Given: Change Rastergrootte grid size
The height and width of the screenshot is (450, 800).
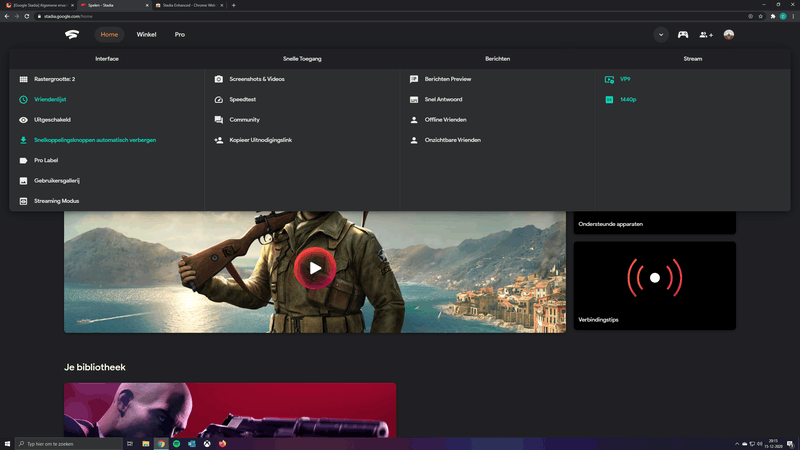Looking at the screenshot, I should (x=54, y=79).
